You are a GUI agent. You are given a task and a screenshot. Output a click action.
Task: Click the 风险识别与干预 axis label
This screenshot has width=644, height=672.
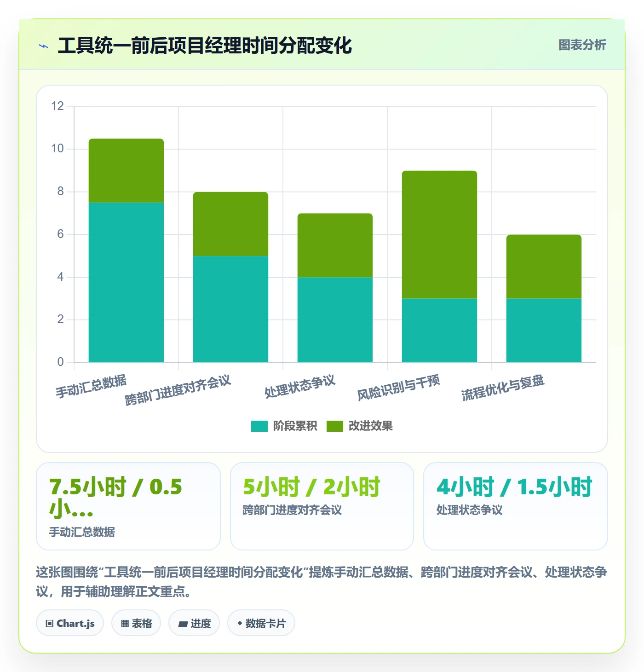[399, 387]
